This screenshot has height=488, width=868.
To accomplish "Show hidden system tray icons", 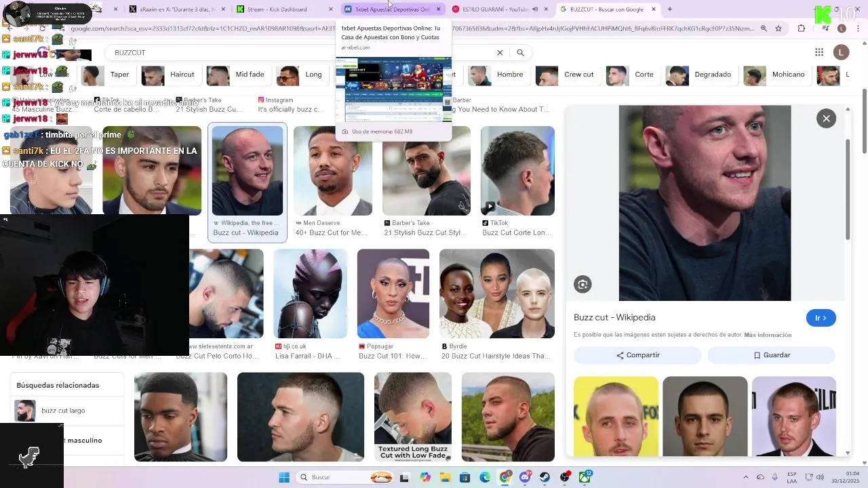I will 746,477.
